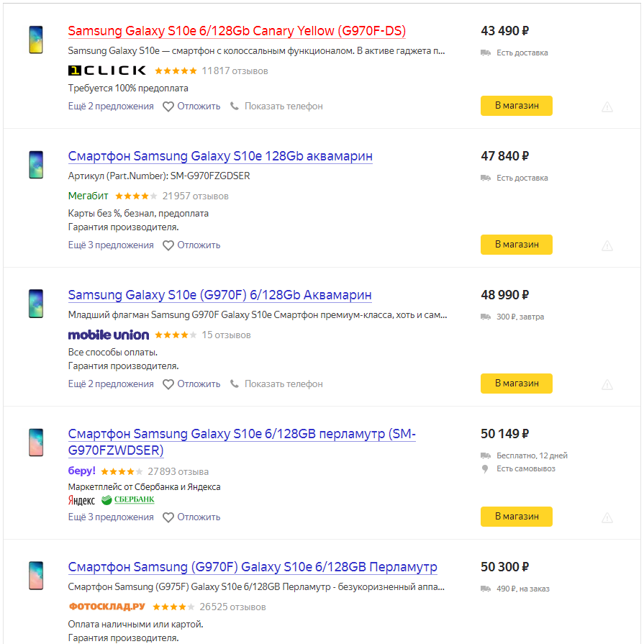Open 11817 отзывов reviews for 1CLICK
The image size is (644, 644).
pos(235,71)
